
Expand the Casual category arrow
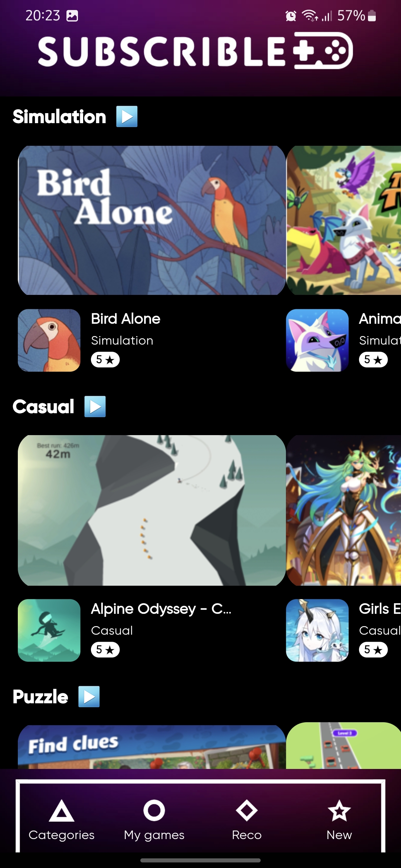click(95, 407)
